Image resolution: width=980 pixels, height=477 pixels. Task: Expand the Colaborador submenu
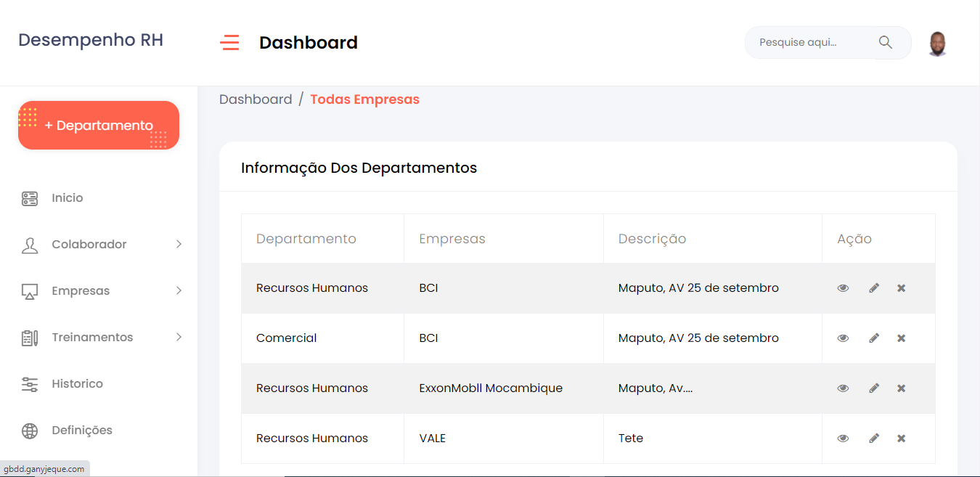[179, 245]
